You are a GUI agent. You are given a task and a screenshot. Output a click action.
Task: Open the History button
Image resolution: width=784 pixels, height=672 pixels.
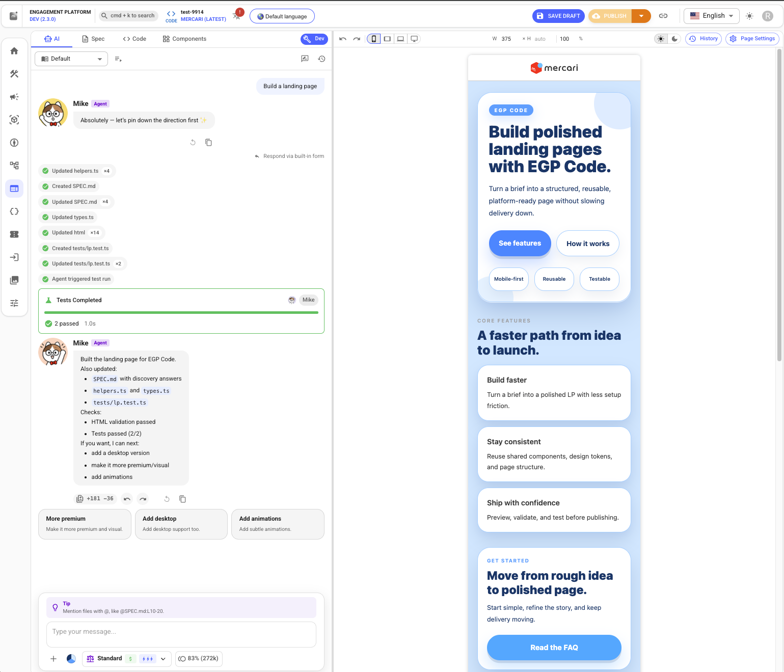point(704,39)
